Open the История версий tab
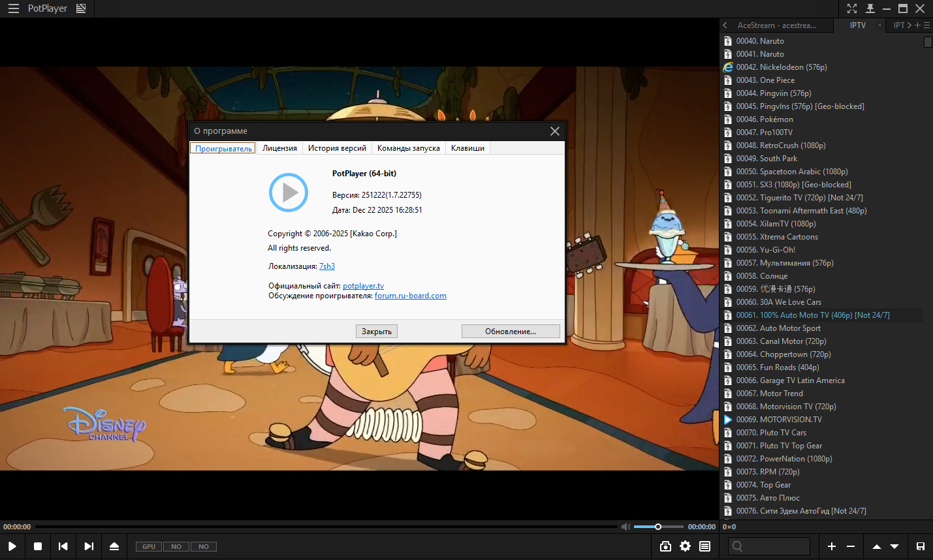The width and height of the screenshot is (933, 560). 337,148
